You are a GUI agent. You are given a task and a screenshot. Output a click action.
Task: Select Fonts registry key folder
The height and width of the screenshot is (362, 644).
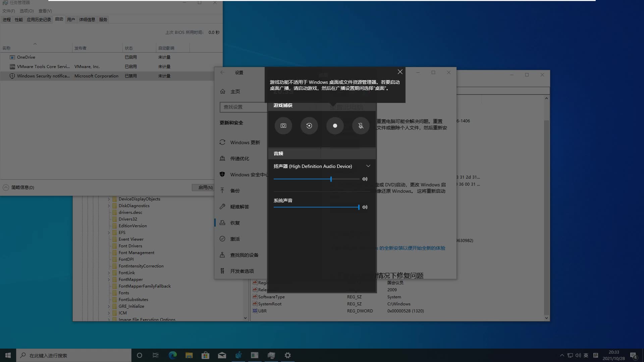tap(124, 293)
